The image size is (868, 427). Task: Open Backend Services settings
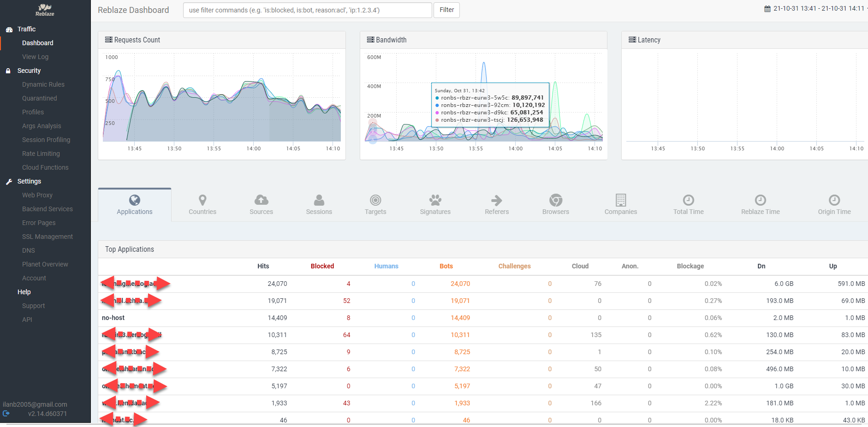(x=48, y=209)
